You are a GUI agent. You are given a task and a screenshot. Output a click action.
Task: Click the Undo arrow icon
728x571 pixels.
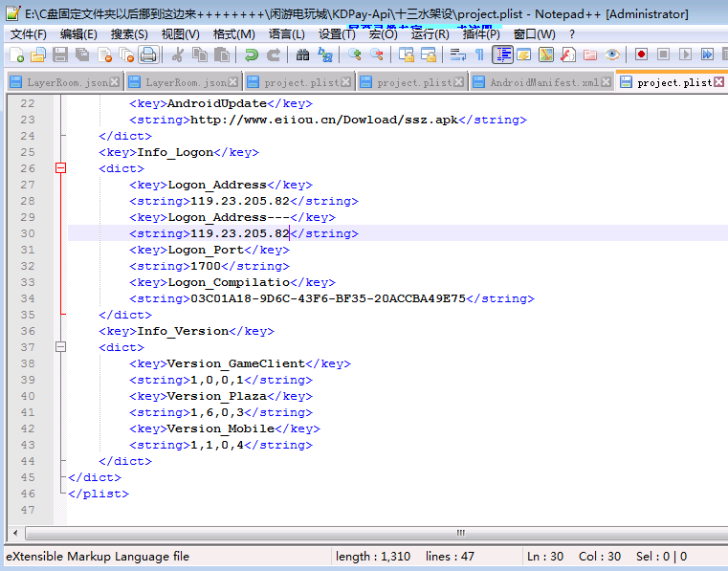click(251, 55)
